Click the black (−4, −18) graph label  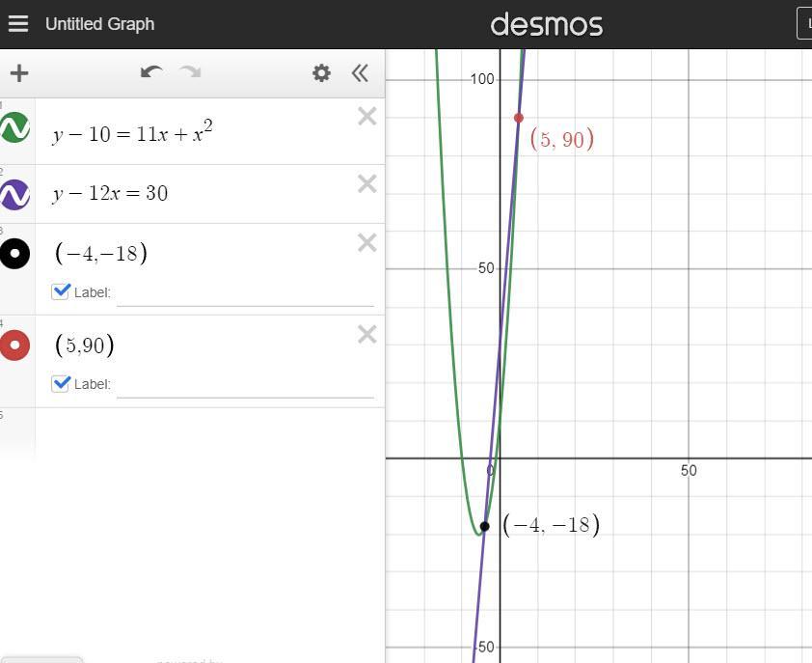point(551,525)
